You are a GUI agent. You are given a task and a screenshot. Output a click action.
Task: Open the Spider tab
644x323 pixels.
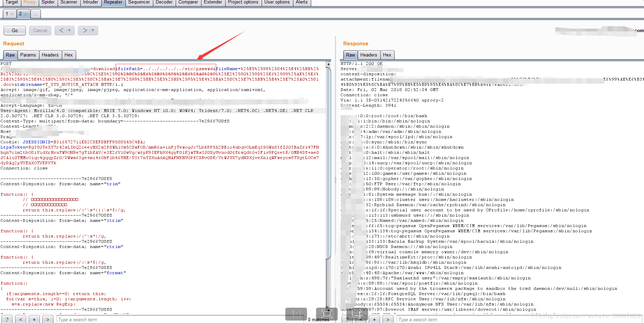tap(48, 2)
